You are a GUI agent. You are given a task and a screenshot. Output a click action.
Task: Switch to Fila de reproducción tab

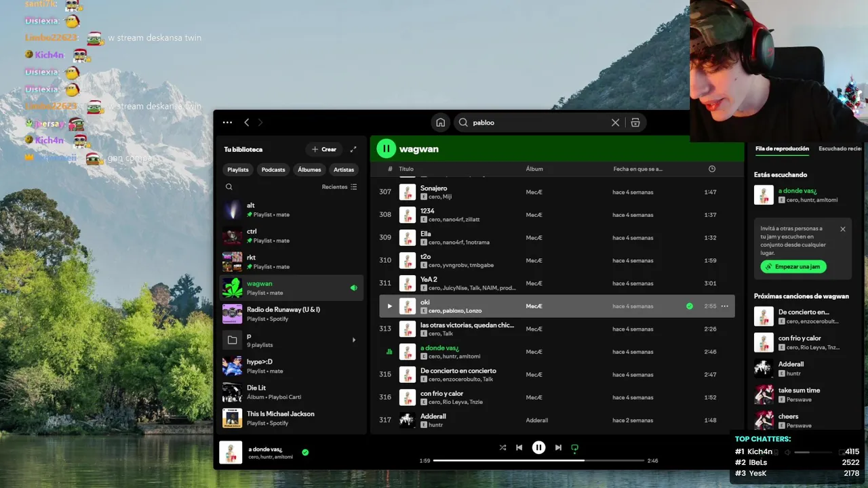pos(782,148)
